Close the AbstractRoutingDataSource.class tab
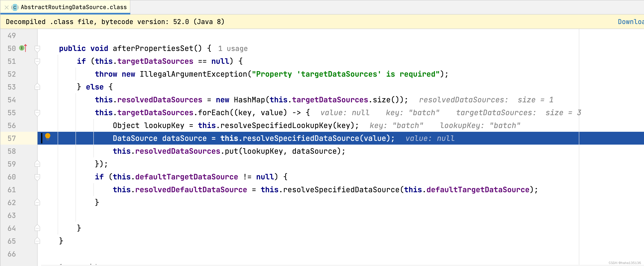The image size is (644, 266). click(6, 7)
